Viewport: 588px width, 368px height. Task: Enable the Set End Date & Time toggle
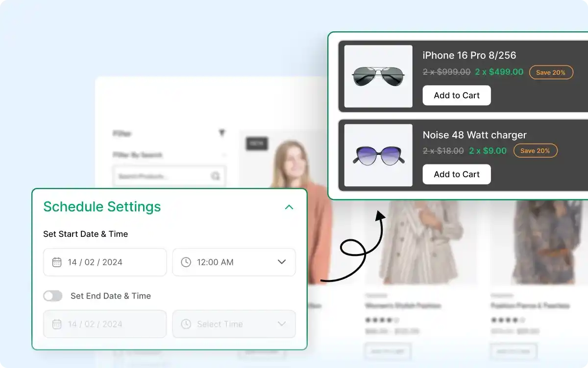[53, 296]
